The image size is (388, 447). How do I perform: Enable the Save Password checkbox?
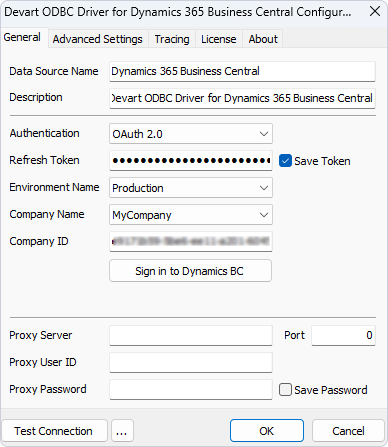(285, 390)
